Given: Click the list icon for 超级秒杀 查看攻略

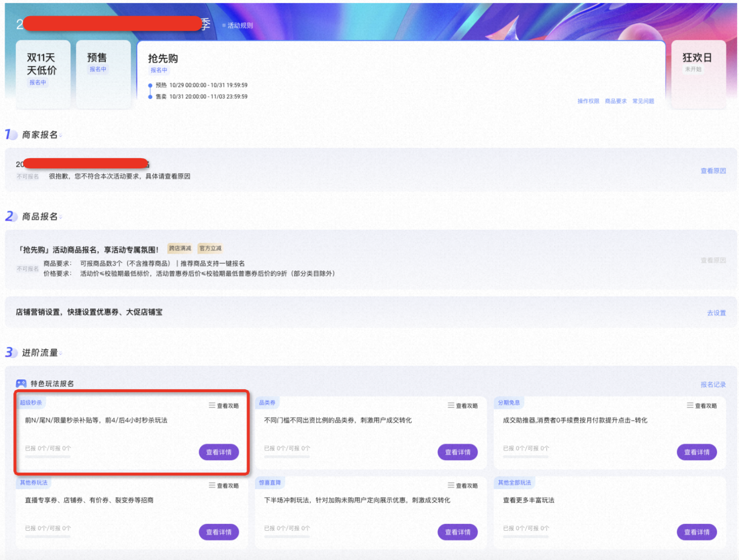Looking at the screenshot, I should tap(212, 405).
